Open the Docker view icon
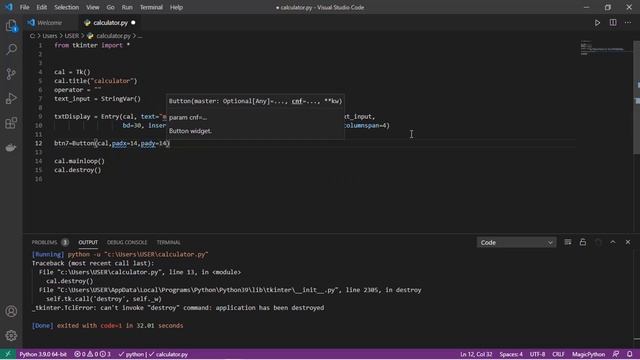 [x=11, y=147]
